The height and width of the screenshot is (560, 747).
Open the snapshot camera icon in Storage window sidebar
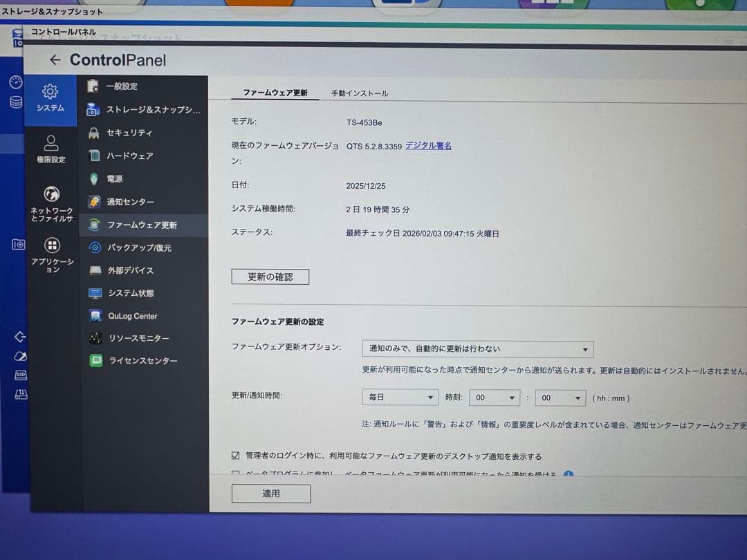pos(19,245)
